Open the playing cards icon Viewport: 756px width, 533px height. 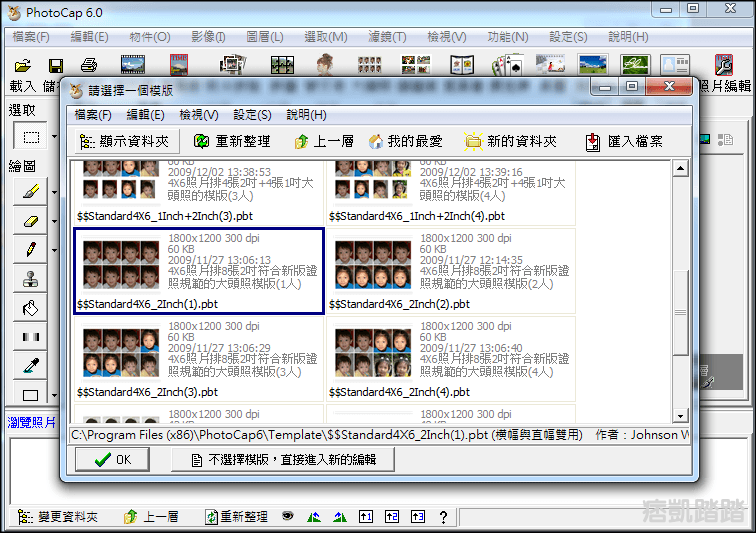[508, 65]
